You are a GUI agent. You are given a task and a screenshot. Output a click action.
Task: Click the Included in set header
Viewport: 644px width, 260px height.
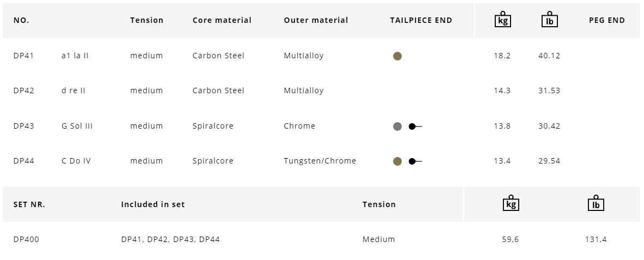point(153,204)
